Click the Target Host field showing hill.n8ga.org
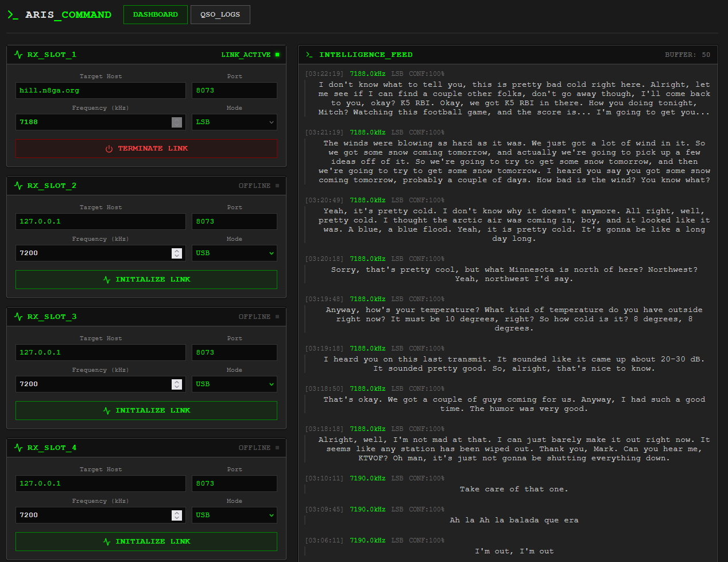The width and height of the screenshot is (728, 562). click(100, 90)
